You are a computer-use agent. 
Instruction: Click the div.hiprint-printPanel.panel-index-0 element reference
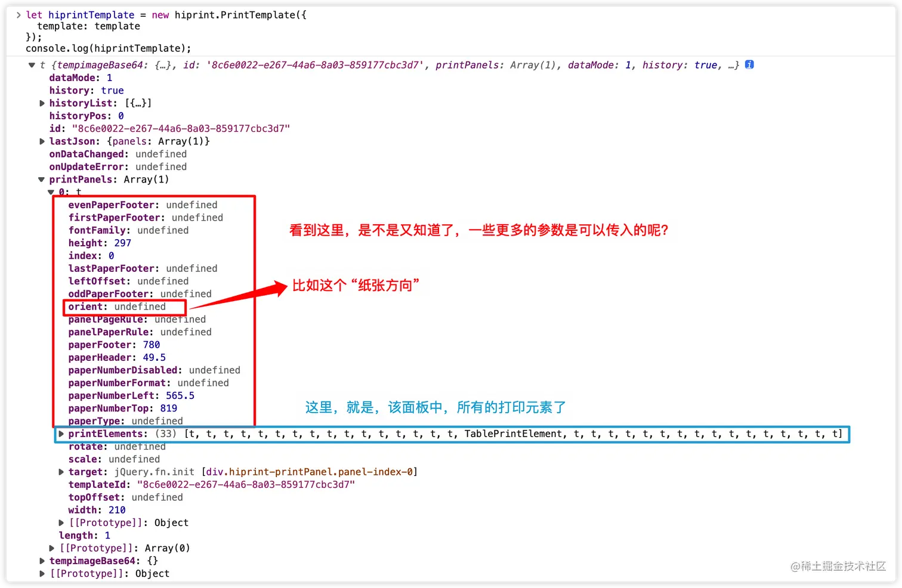(310, 472)
